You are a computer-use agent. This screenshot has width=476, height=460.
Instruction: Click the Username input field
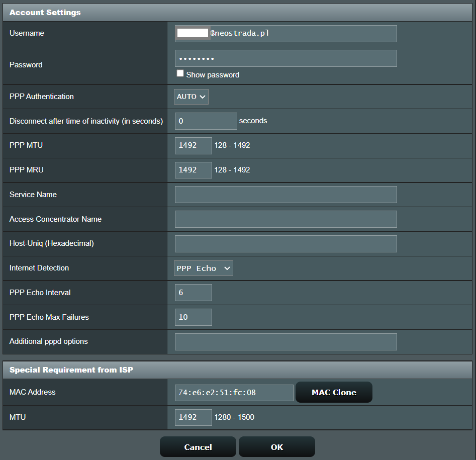[x=302, y=34]
